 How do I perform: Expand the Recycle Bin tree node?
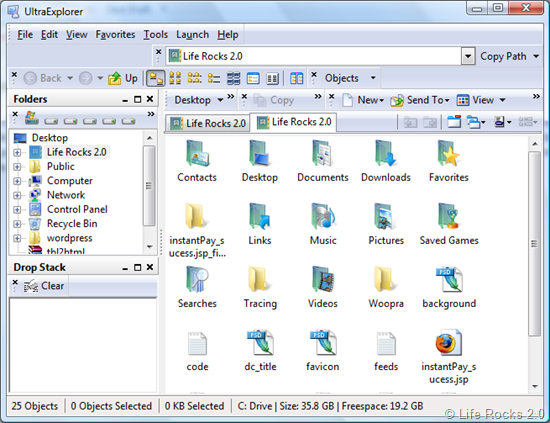point(17,224)
